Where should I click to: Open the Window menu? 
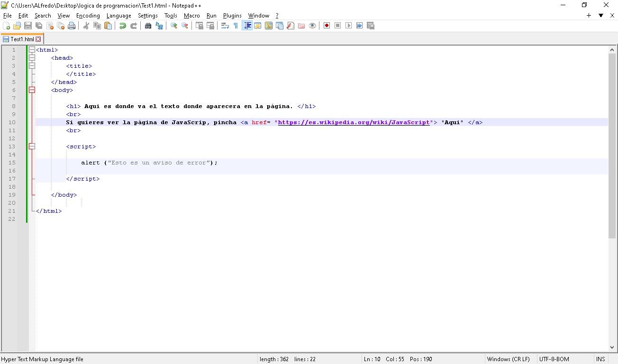pos(259,16)
